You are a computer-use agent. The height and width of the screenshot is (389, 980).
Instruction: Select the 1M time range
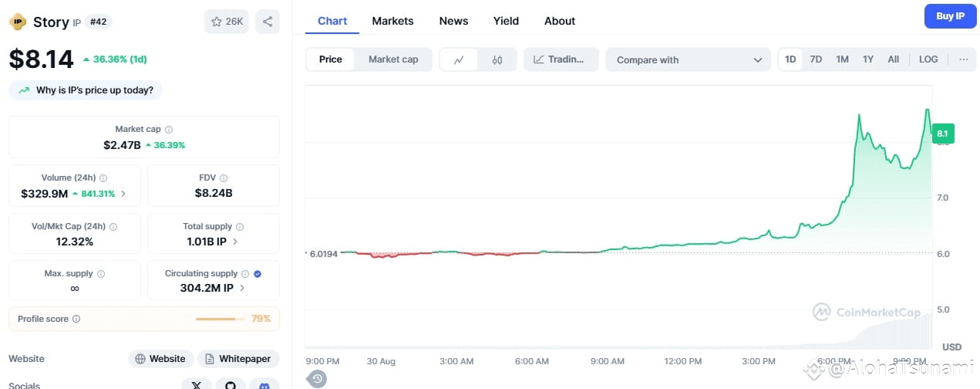point(842,59)
